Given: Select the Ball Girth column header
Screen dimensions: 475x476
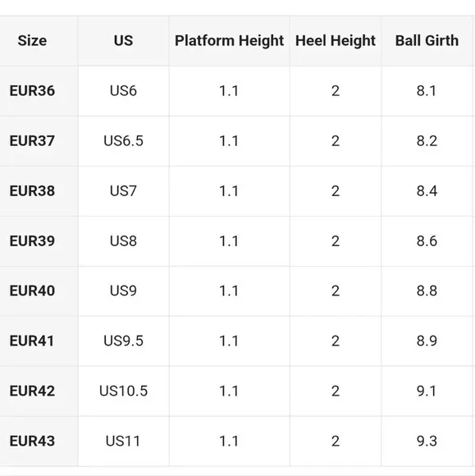Looking at the screenshot, I should pos(427,41).
